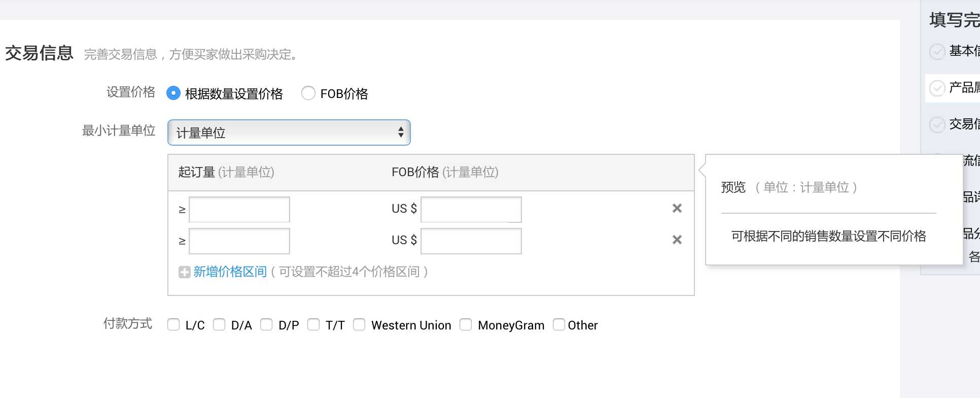Open the 计量单位 unit dropdown
Screen dimensions: 980x398
pos(289,132)
